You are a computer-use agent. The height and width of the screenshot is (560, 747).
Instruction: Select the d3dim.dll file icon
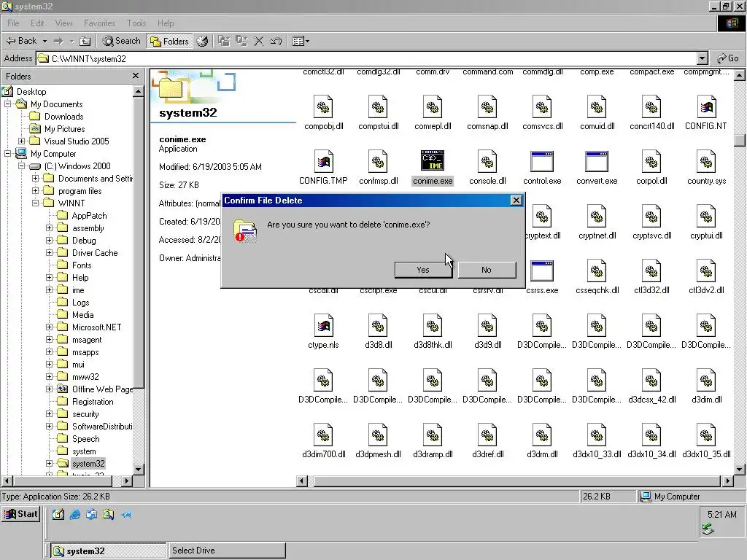pyautogui.click(x=706, y=381)
